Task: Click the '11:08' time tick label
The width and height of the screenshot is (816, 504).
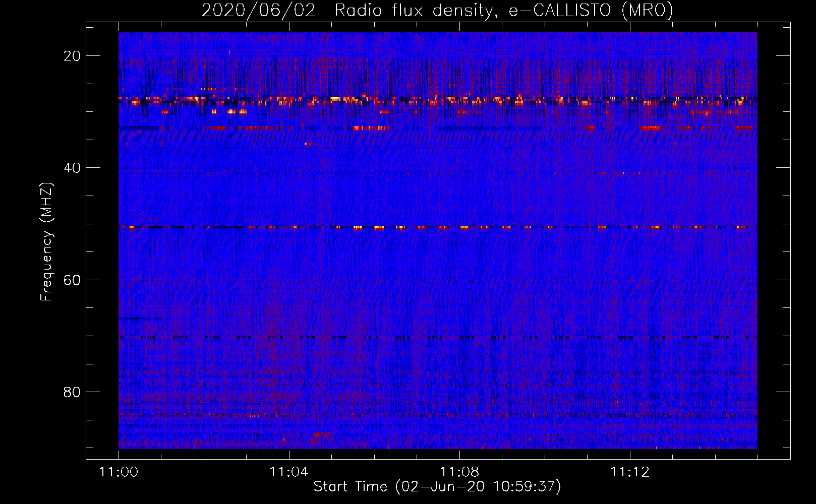Action: [x=459, y=472]
